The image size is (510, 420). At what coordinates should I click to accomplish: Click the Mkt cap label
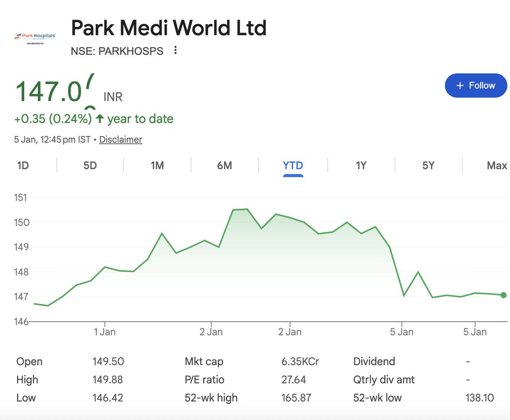pyautogui.click(x=204, y=362)
